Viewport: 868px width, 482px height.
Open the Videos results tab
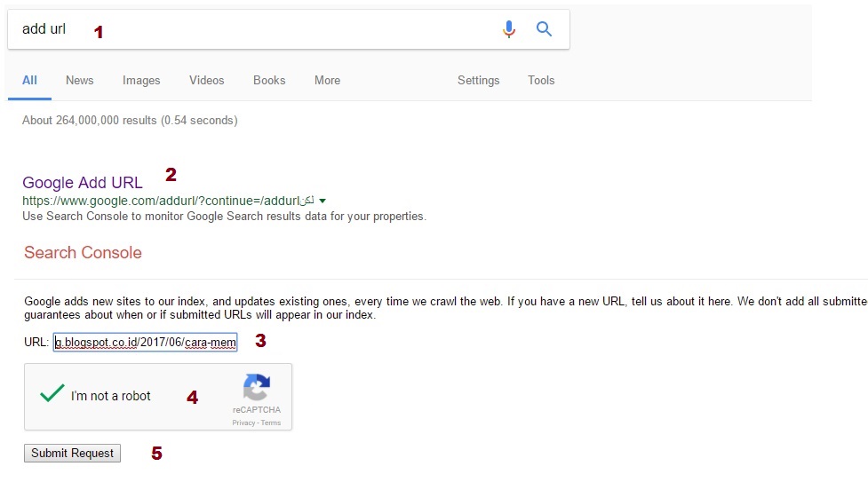(206, 80)
